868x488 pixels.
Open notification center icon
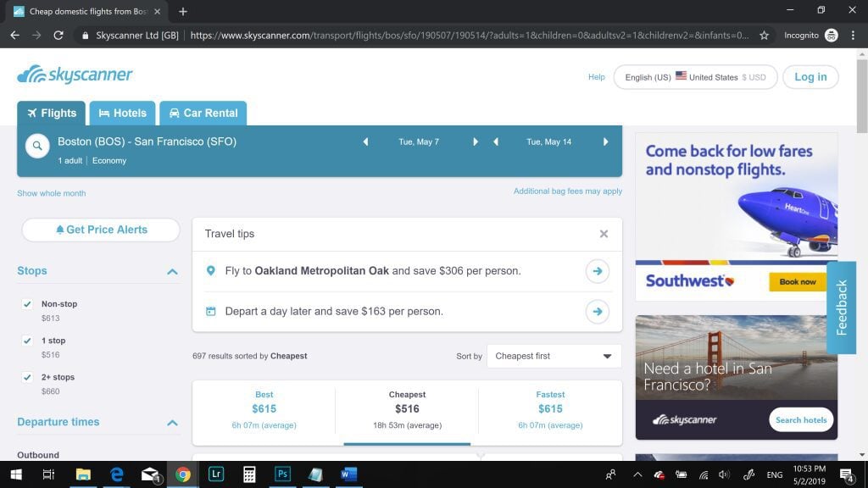(x=847, y=474)
